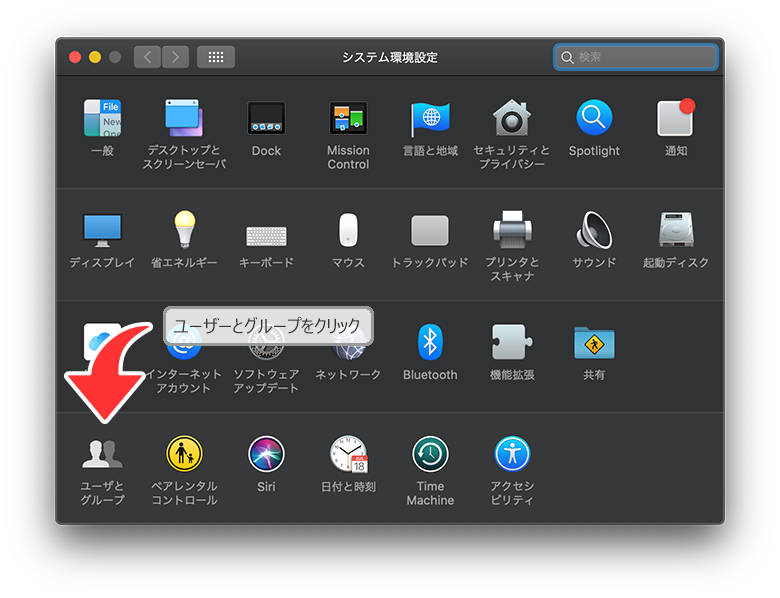Close the システム環境設定 window
780x598 pixels.
tap(75, 57)
